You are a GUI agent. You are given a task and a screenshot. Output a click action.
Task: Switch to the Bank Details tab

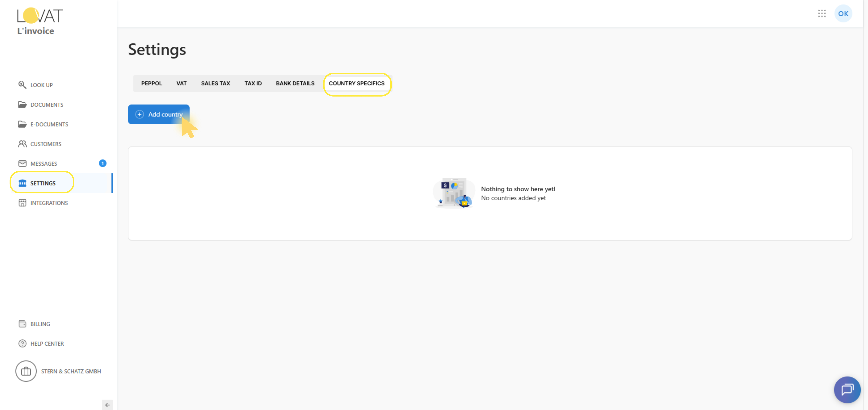coord(295,83)
